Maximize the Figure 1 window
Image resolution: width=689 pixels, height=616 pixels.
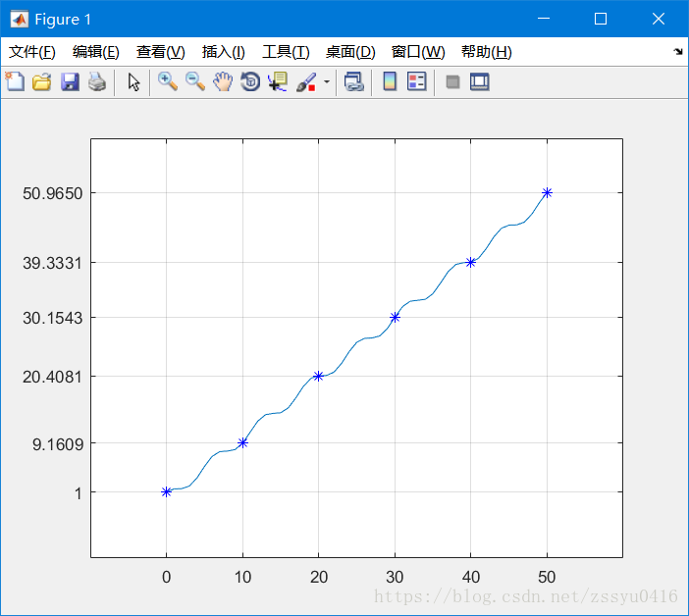(x=601, y=19)
